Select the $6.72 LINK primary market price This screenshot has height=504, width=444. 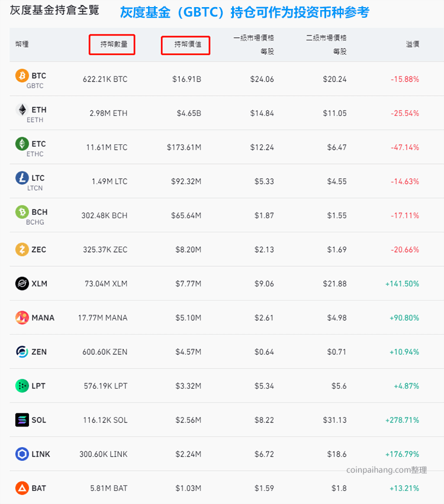point(264,454)
